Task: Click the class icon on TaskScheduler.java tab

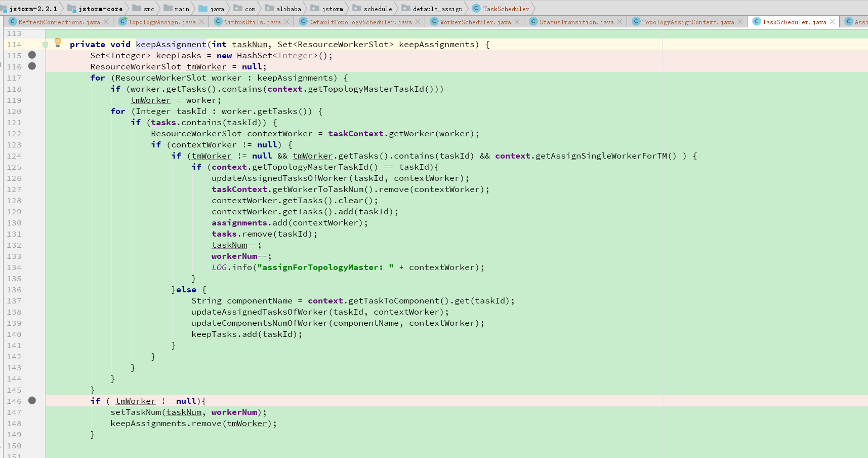Action: [x=757, y=21]
